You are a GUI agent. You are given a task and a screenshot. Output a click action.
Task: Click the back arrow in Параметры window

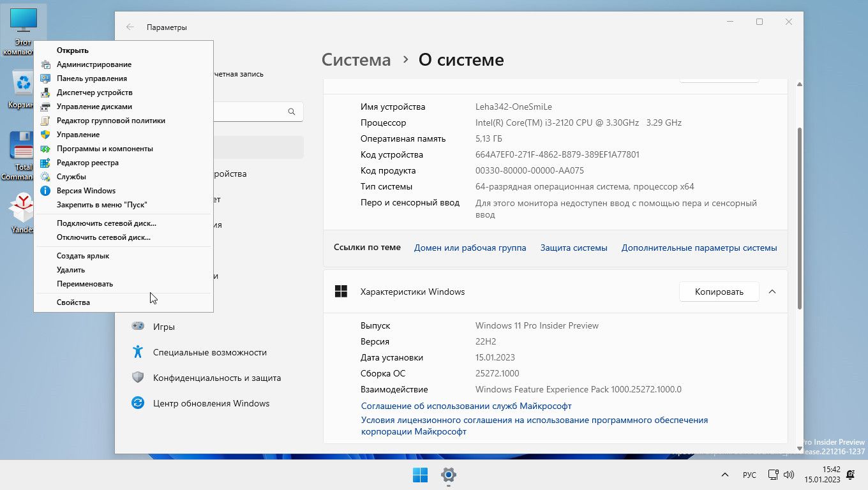pyautogui.click(x=130, y=27)
